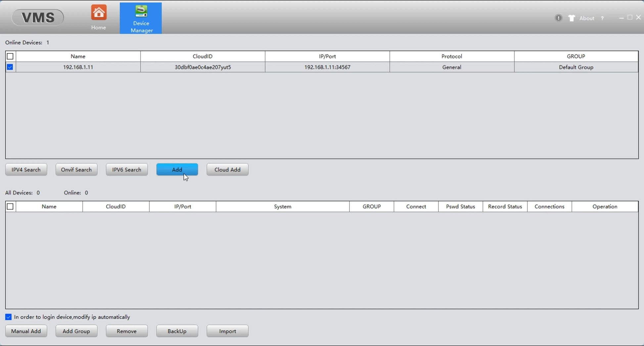Click the VMS logo
Screen dimensions: 644x346
[x=38, y=18]
